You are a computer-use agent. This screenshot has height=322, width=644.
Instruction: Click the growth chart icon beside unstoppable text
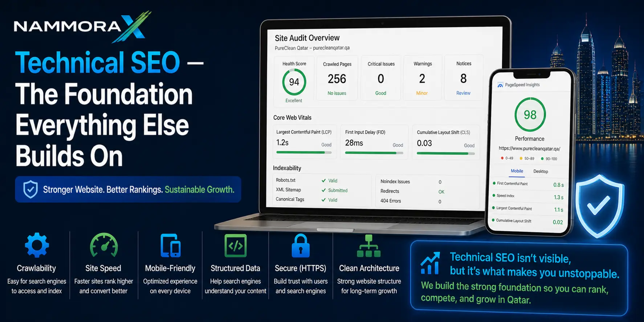(x=430, y=263)
